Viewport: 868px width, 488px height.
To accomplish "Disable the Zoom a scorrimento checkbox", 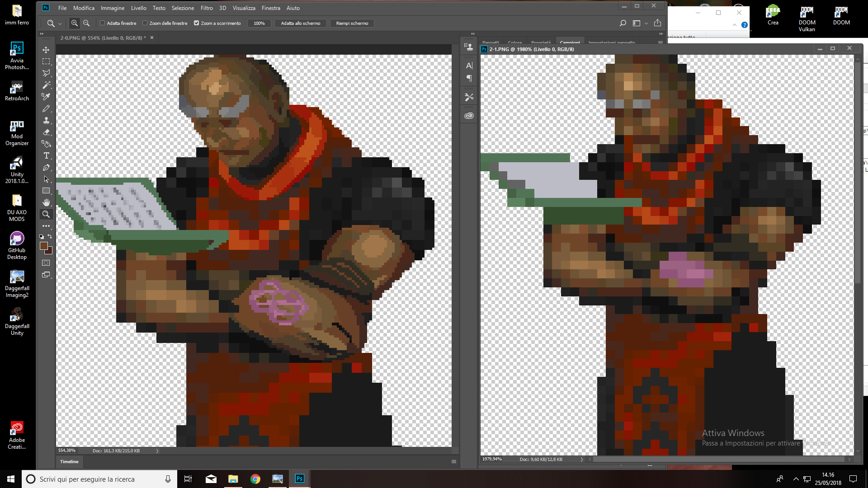I will (197, 23).
